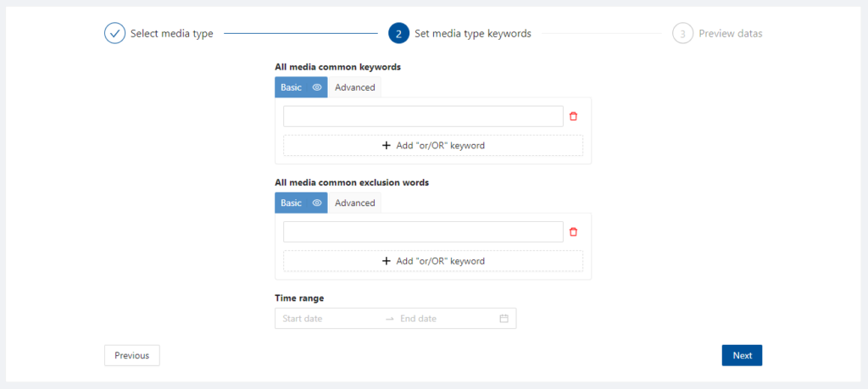Screen dimensions: 868x389
Task: Switch common keywords to Advanced tab
Action: pyautogui.click(x=355, y=87)
